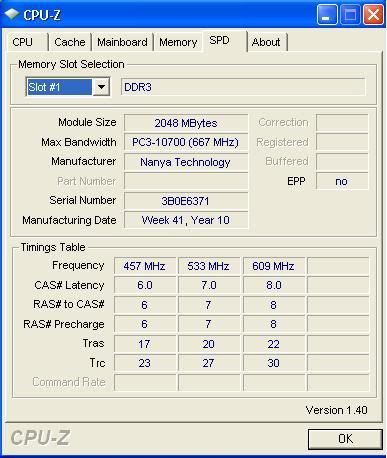Screen dimensions: 387x458
Task: Click the 457 MHz frequency cell
Action: [145, 266]
